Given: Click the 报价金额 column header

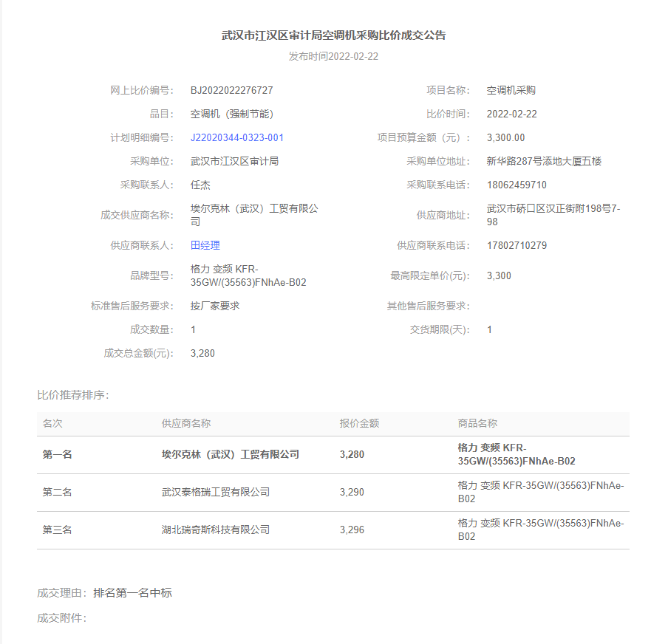Looking at the screenshot, I should (x=359, y=423).
